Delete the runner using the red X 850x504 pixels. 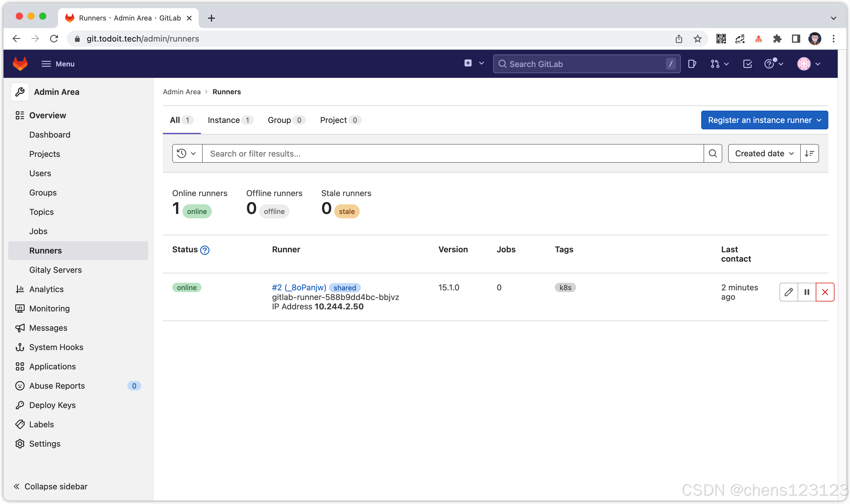click(x=825, y=292)
